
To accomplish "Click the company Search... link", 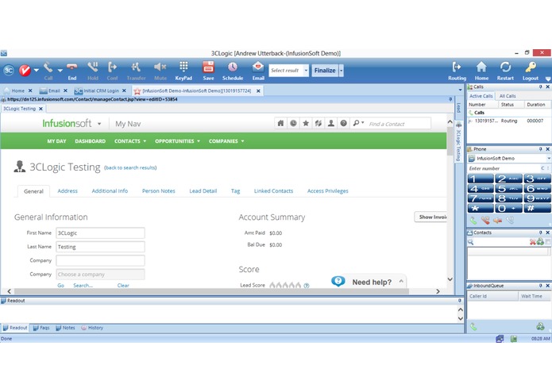I will coord(83,286).
